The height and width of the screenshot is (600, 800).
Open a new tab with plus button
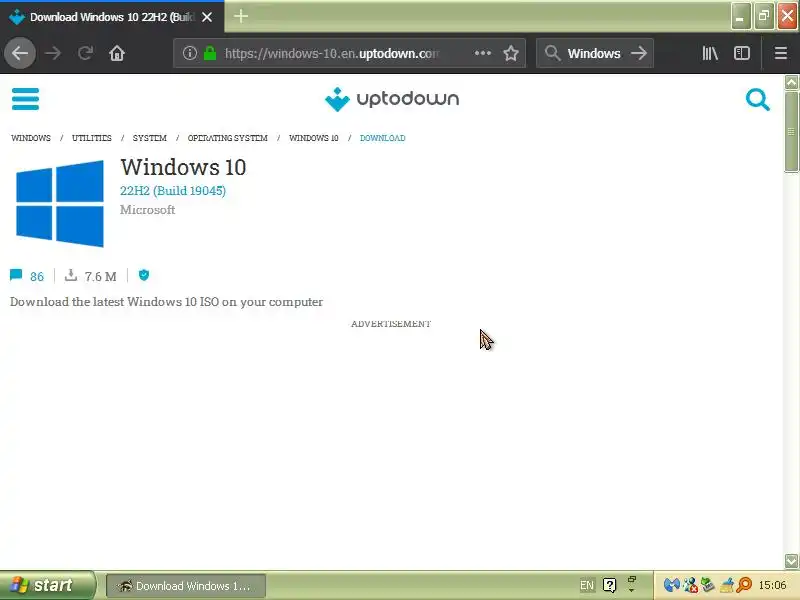coord(240,16)
